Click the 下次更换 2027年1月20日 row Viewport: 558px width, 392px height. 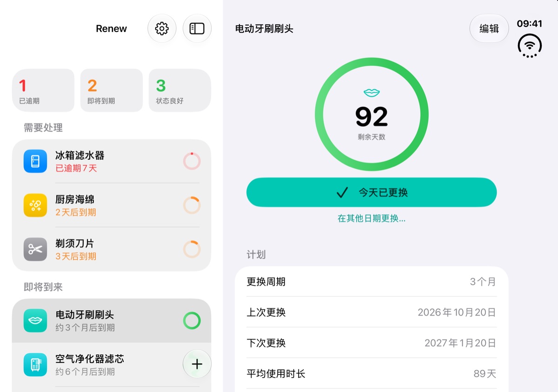coord(372,343)
